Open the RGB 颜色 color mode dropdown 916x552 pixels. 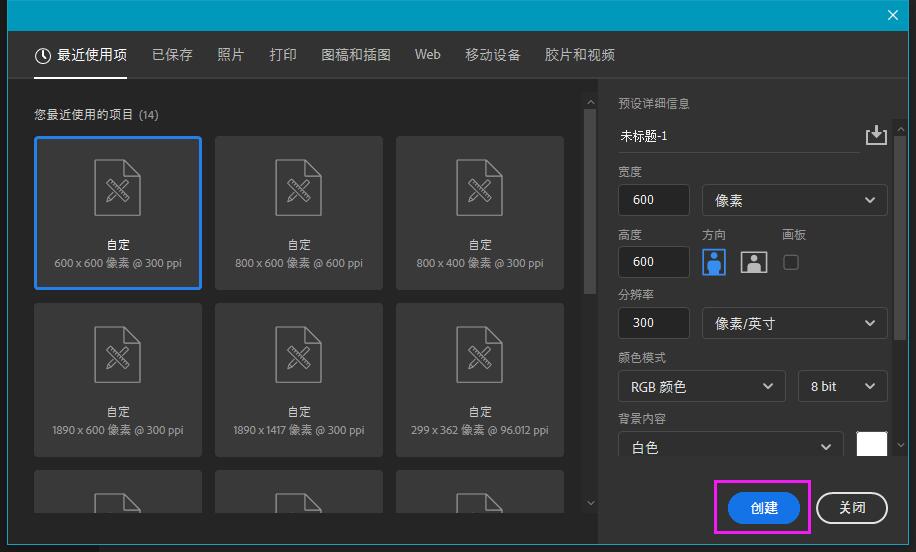(x=702, y=386)
